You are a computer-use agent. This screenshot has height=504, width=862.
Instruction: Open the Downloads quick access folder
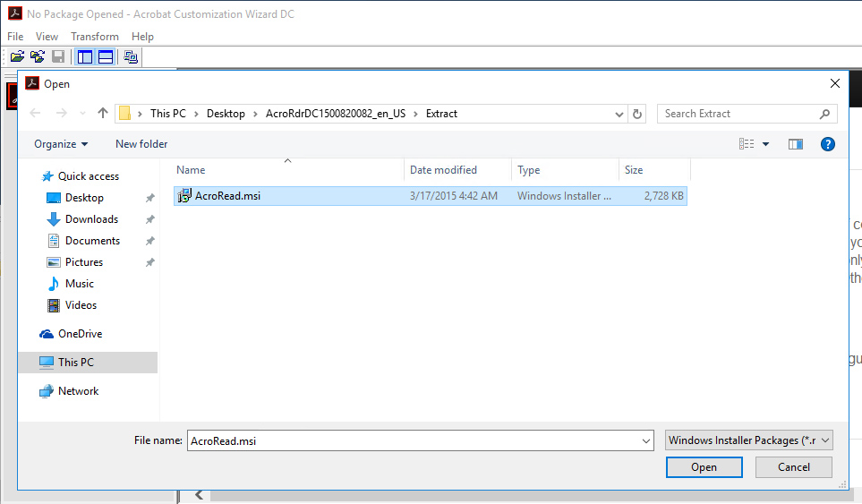(x=91, y=219)
